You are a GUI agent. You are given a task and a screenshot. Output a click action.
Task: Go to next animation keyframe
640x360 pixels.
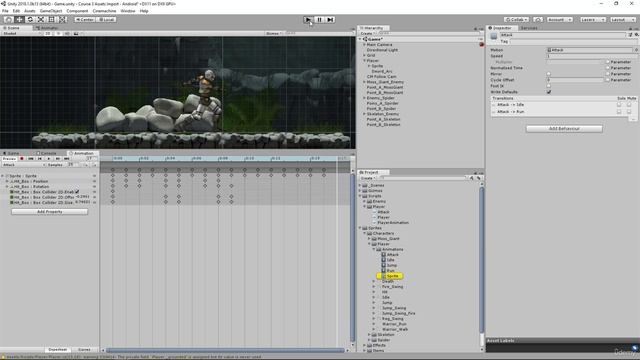[58, 158]
